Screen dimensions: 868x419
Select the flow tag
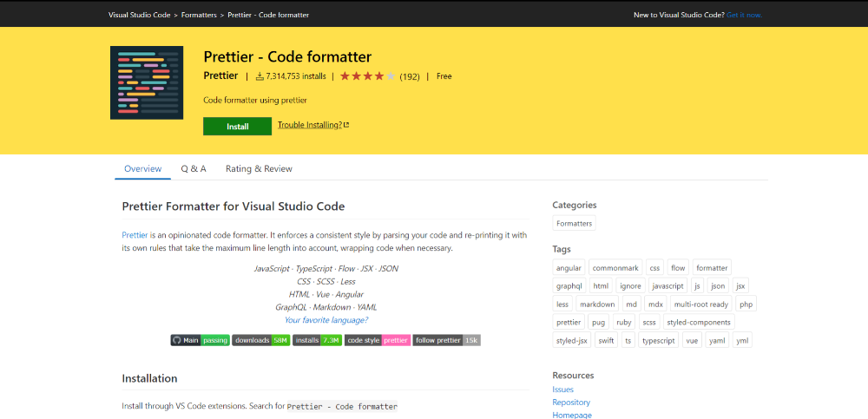pyautogui.click(x=678, y=268)
